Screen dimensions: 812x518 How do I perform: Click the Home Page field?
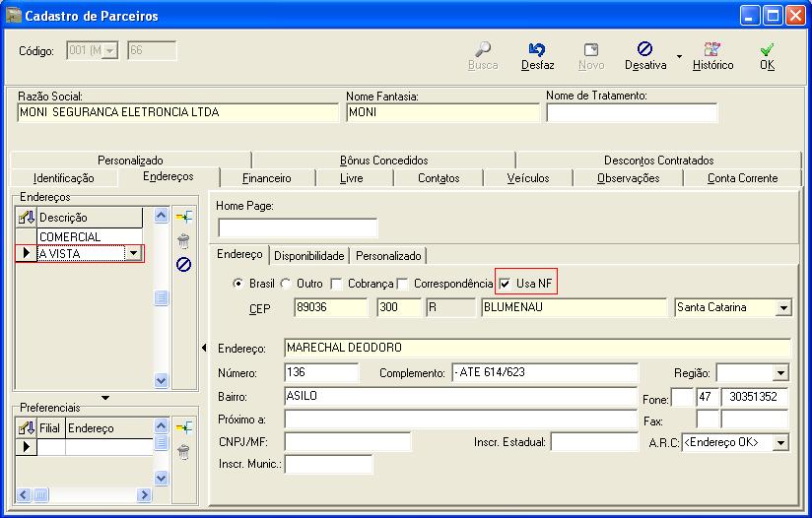(x=298, y=227)
